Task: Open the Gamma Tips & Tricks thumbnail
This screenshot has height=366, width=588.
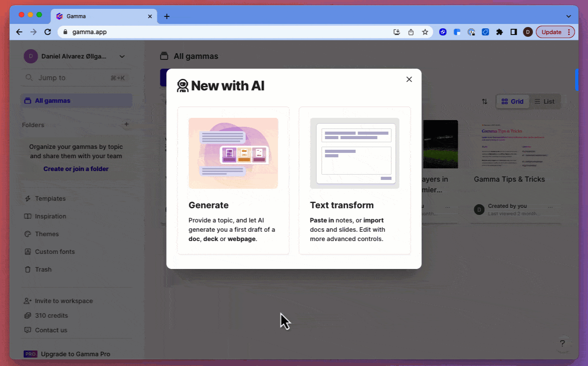Action: pos(516,144)
